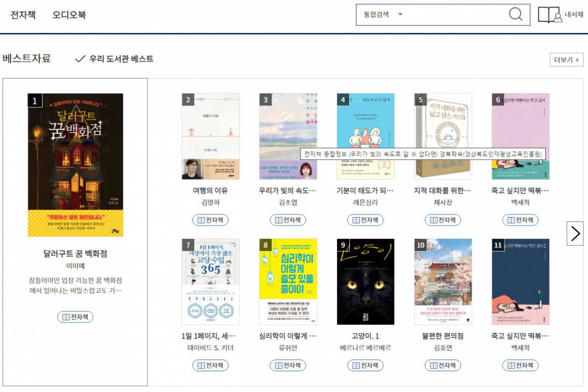
Task: Expand the list with 더보기 + button
Action: click(x=566, y=60)
